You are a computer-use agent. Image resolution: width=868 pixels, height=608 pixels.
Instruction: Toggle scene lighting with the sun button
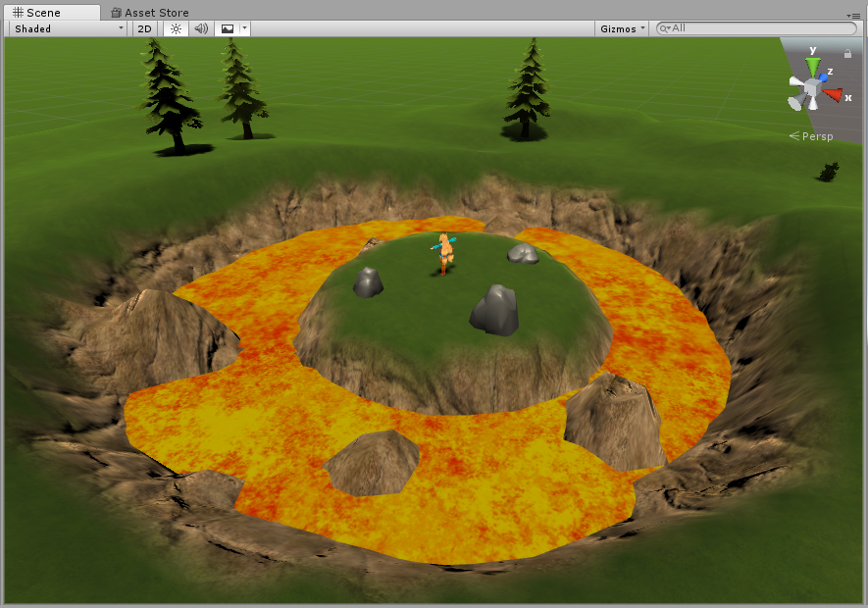coord(176,28)
